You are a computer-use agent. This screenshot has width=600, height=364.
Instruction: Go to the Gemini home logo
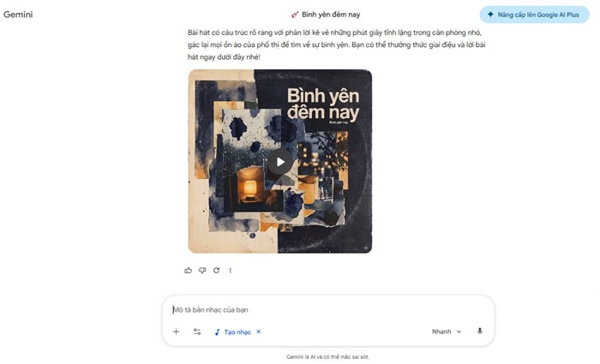click(18, 15)
